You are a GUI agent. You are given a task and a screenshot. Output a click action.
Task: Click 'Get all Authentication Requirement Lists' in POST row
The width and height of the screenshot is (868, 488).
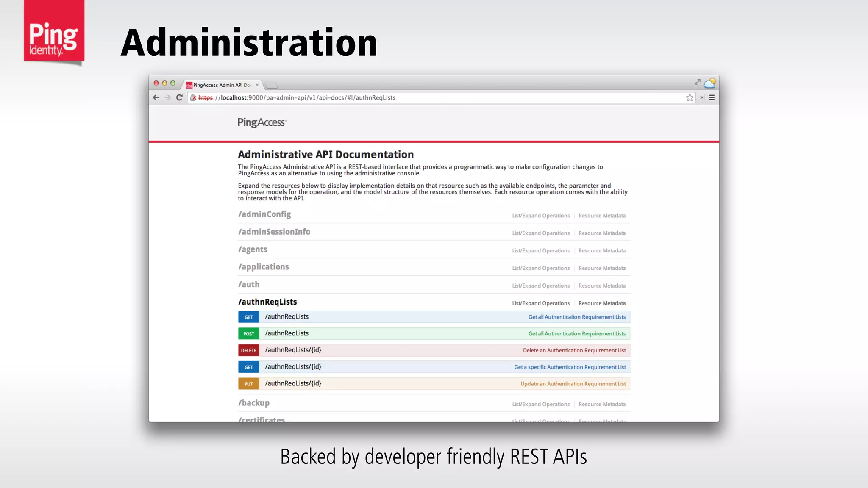pos(577,334)
